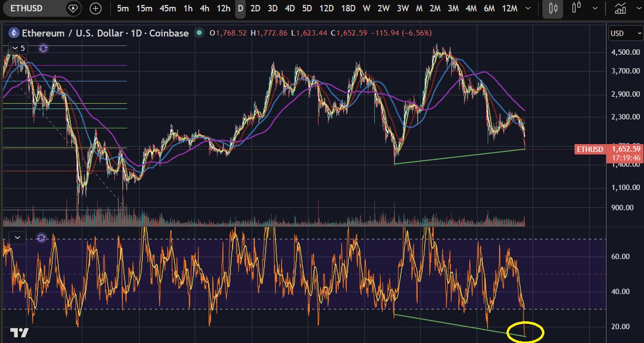Switch to the 1h timeframe

[x=188, y=9]
